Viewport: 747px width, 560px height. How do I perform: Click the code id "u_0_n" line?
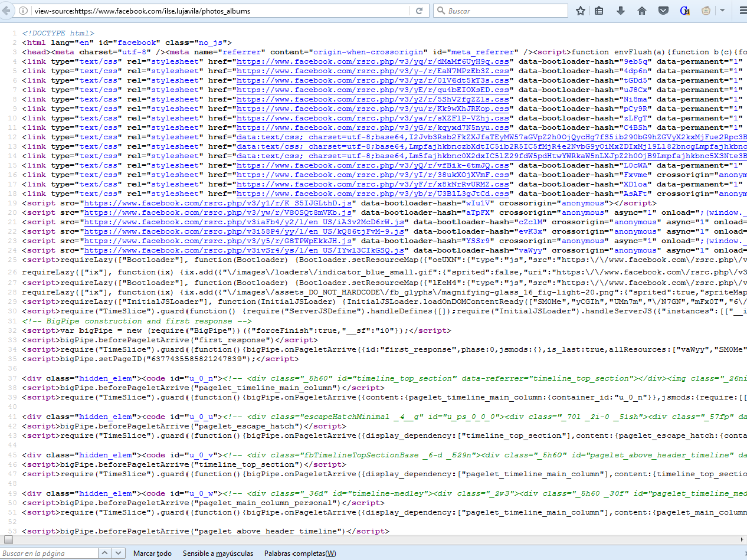point(384,378)
